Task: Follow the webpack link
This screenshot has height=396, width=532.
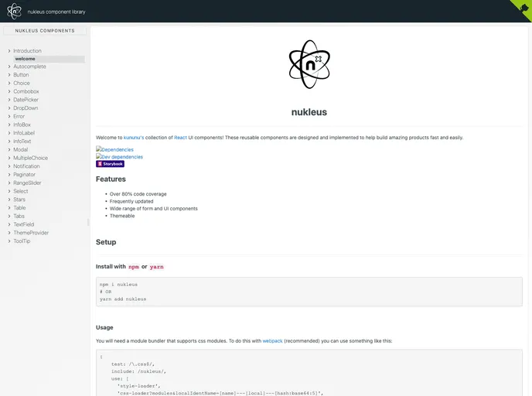Action: (272, 340)
